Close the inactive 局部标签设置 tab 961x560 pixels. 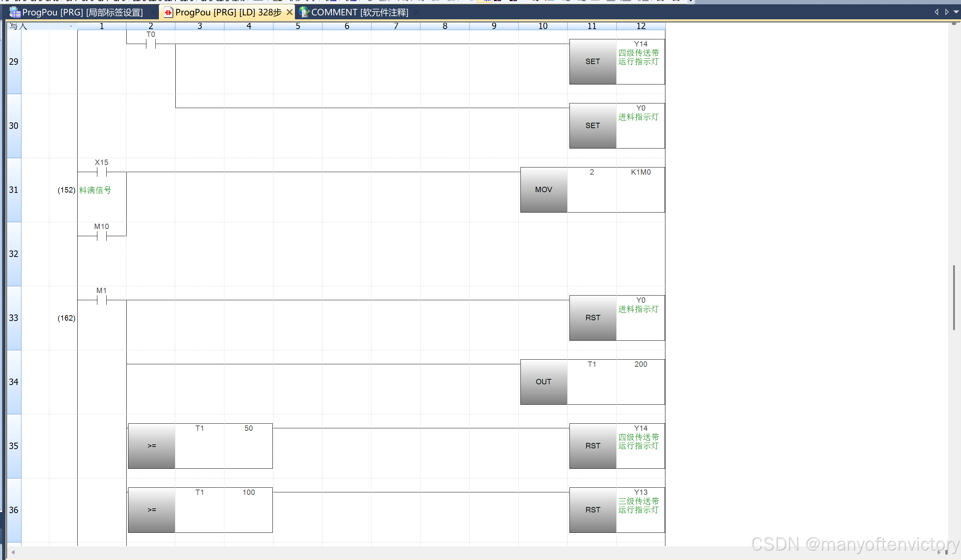[154, 12]
